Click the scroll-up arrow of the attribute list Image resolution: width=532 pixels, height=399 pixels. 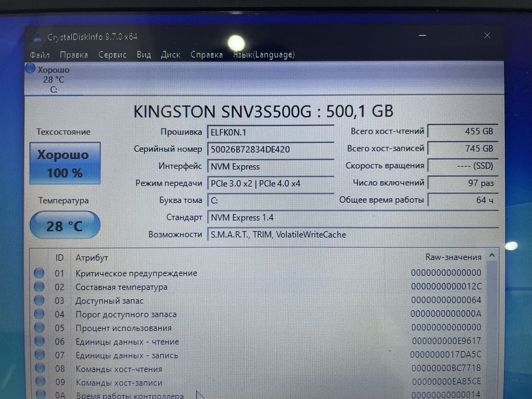[492, 255]
